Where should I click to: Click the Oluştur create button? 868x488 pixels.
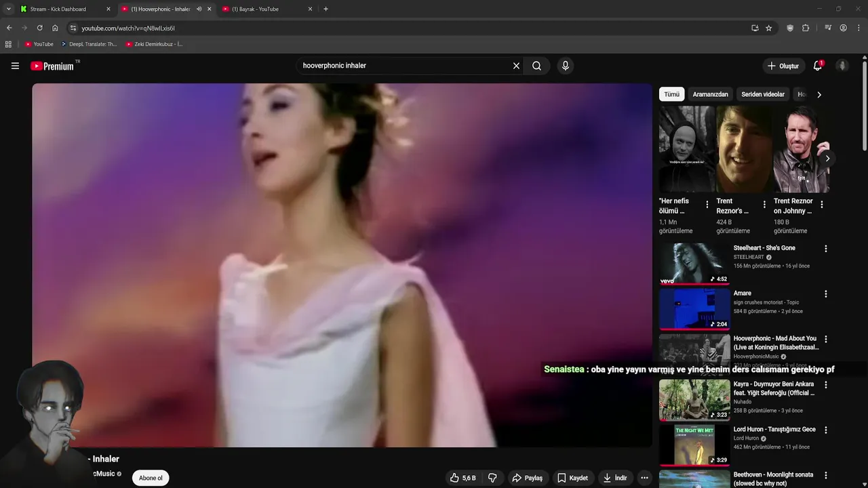coord(783,66)
